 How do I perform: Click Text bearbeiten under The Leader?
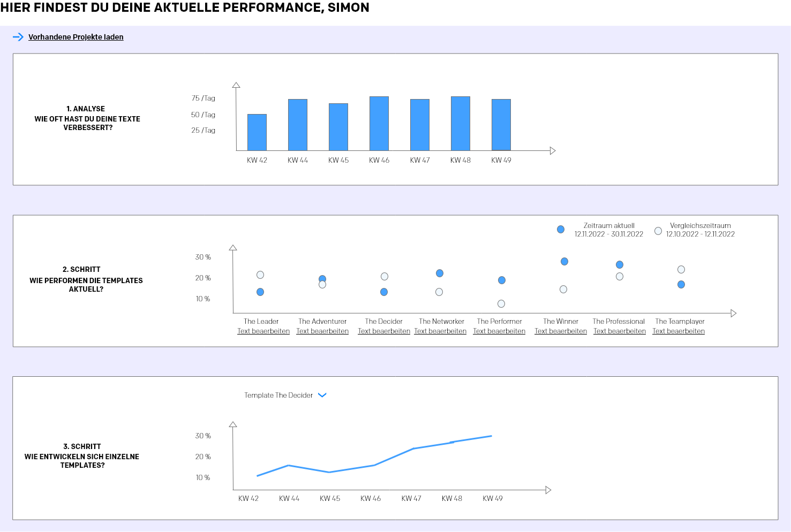(x=263, y=331)
